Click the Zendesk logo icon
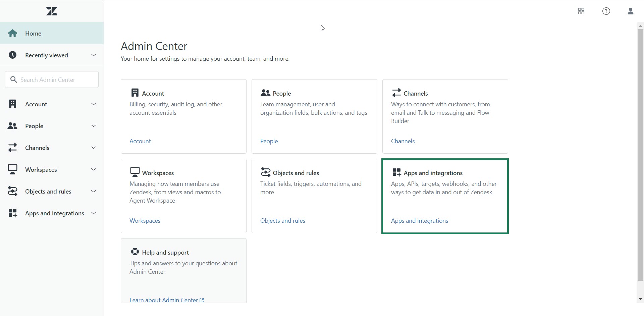 (x=52, y=11)
